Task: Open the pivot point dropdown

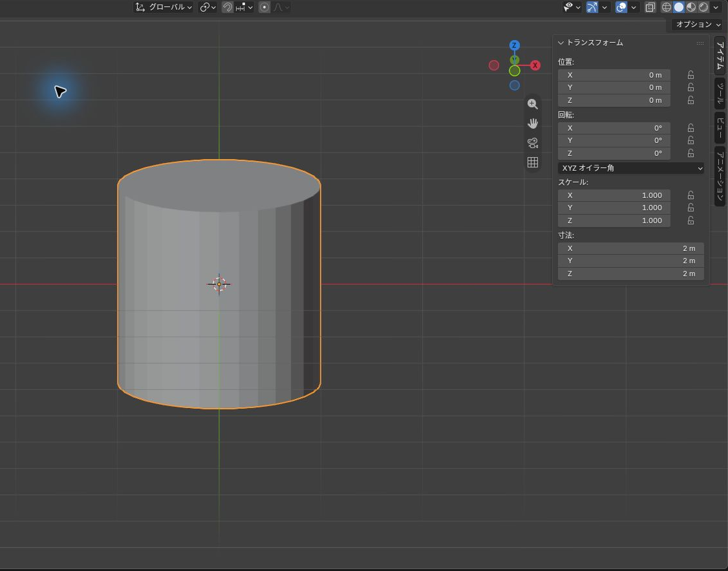Action: click(208, 7)
